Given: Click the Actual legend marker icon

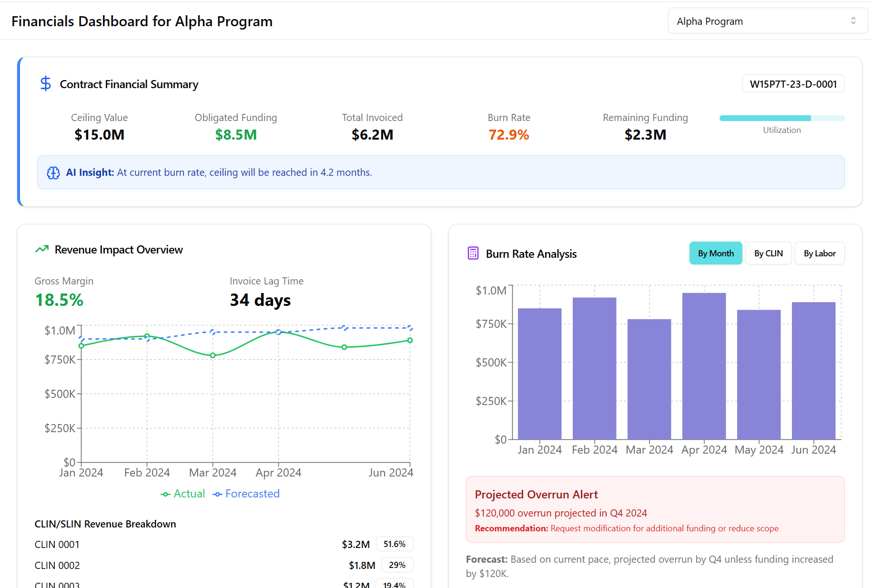Looking at the screenshot, I should point(165,494).
